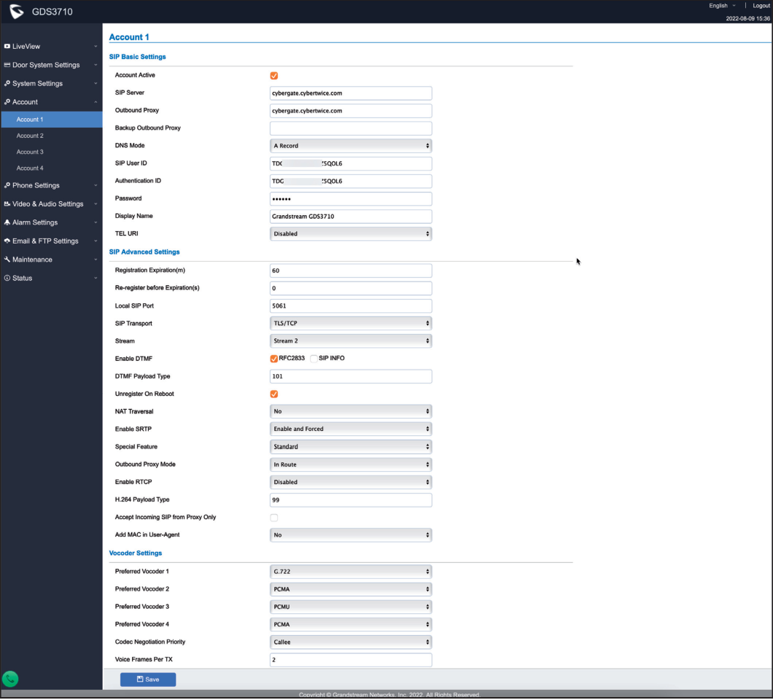Open the English language menu
Viewport: 773px width, 700px height.
(719, 5)
